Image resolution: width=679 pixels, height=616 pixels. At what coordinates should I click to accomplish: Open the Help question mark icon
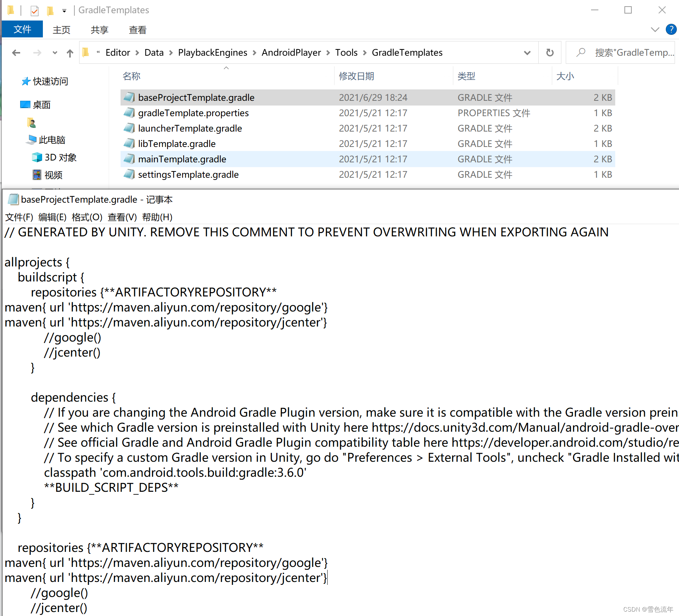tap(671, 29)
